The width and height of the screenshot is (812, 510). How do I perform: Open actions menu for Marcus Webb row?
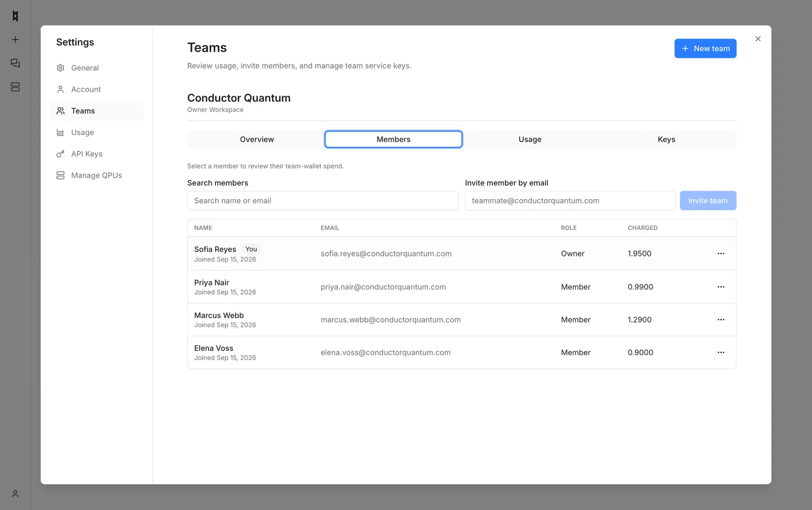(x=721, y=320)
